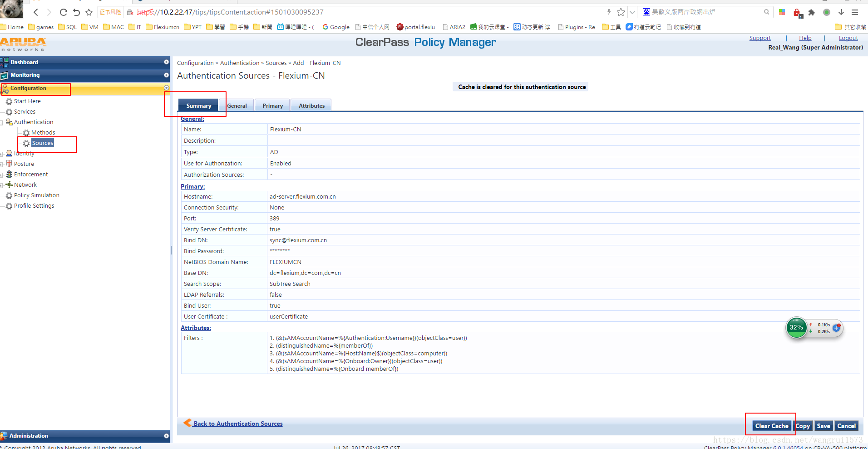Click the red lock extension icon

tap(798, 13)
